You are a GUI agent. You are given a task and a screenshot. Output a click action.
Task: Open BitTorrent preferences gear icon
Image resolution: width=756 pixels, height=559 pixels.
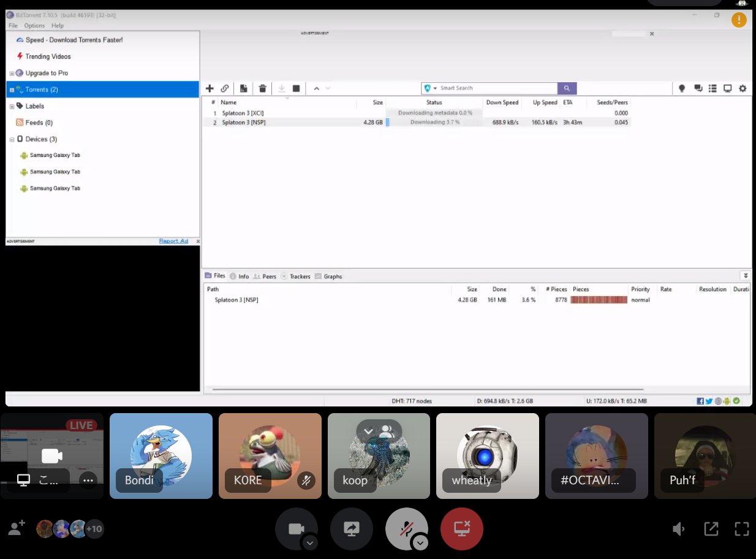click(x=743, y=88)
